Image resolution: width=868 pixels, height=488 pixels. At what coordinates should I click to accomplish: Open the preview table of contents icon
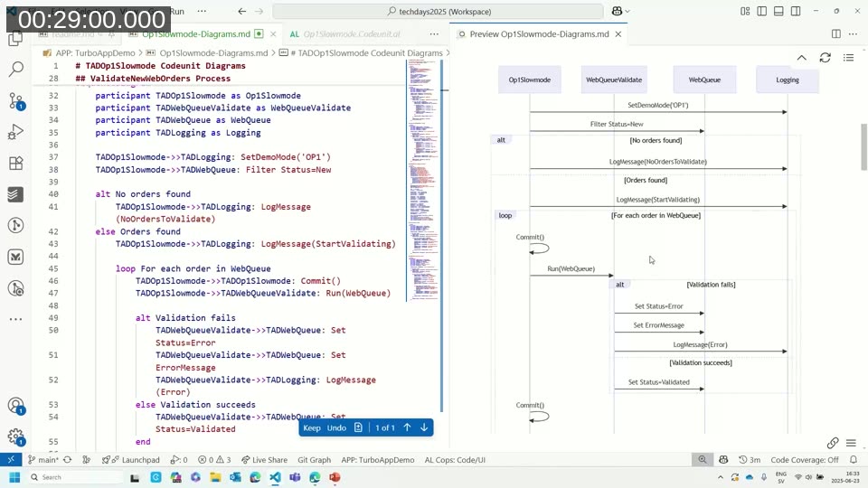[848, 58]
